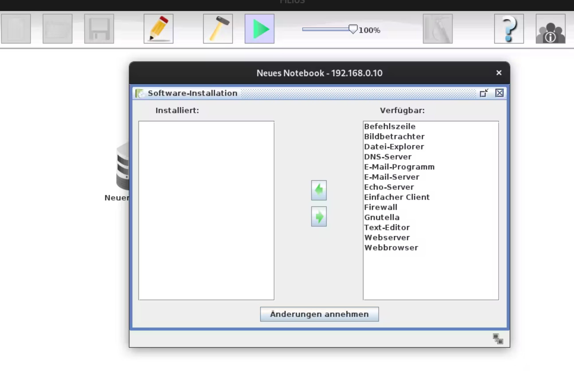Screen dimensions: 574x392
Task: Select Firewall in the available list
Action: click(431, 207)
